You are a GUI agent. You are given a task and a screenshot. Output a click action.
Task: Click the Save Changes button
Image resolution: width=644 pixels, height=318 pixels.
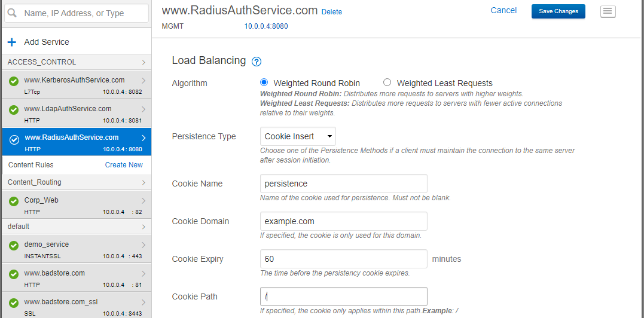pyautogui.click(x=558, y=11)
